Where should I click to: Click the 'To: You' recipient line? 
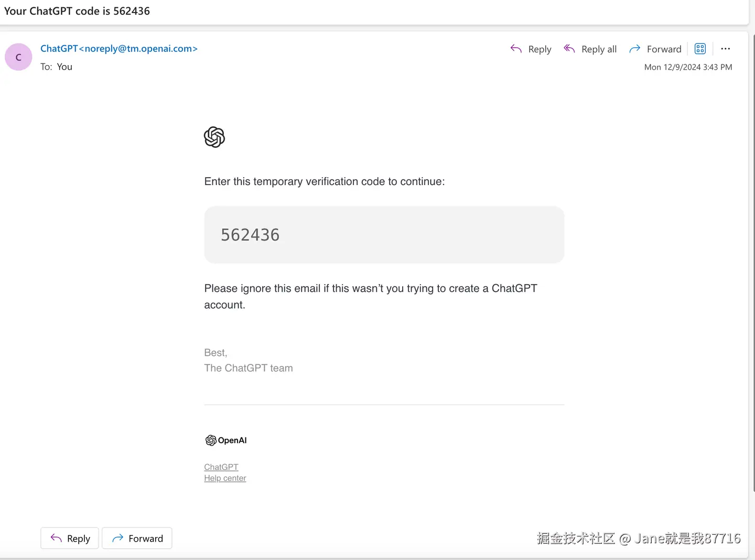click(x=57, y=67)
